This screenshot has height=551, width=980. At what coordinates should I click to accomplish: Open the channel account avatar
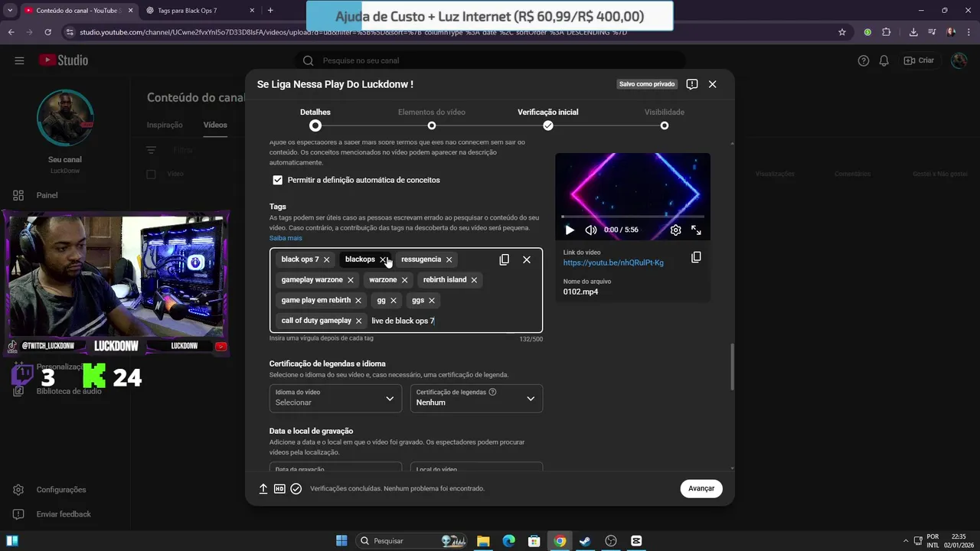959,60
